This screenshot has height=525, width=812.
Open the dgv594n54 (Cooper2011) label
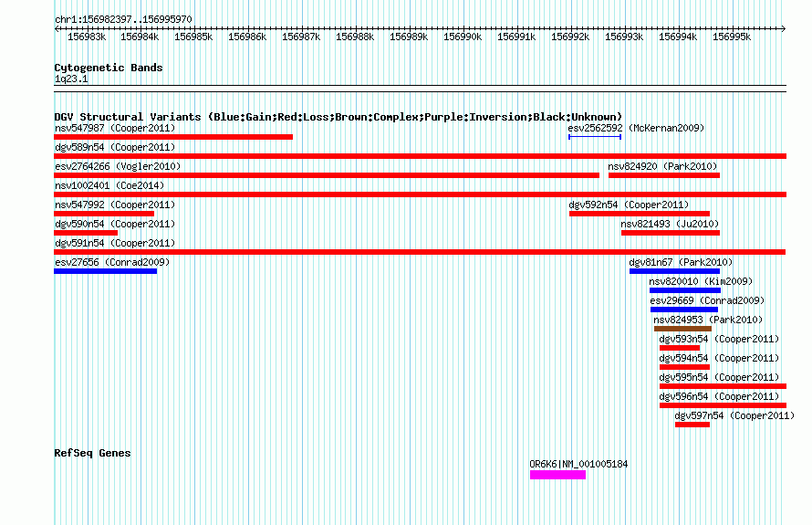[x=719, y=358]
